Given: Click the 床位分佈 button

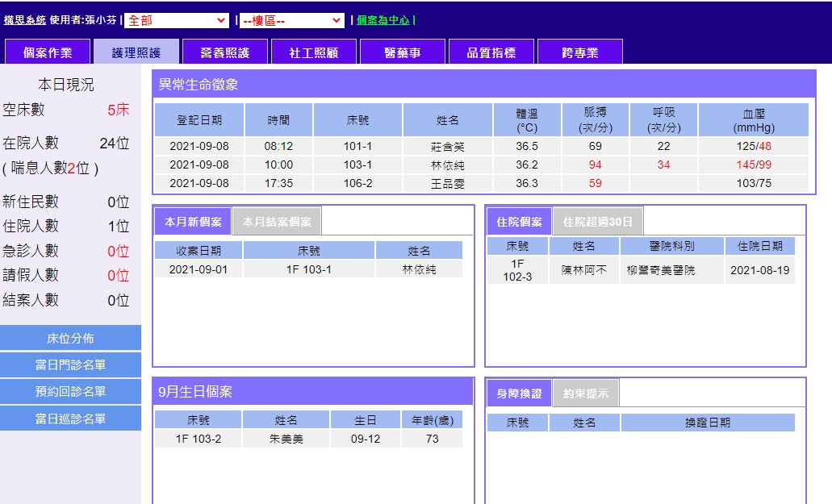Looking at the screenshot, I should [x=70, y=338].
